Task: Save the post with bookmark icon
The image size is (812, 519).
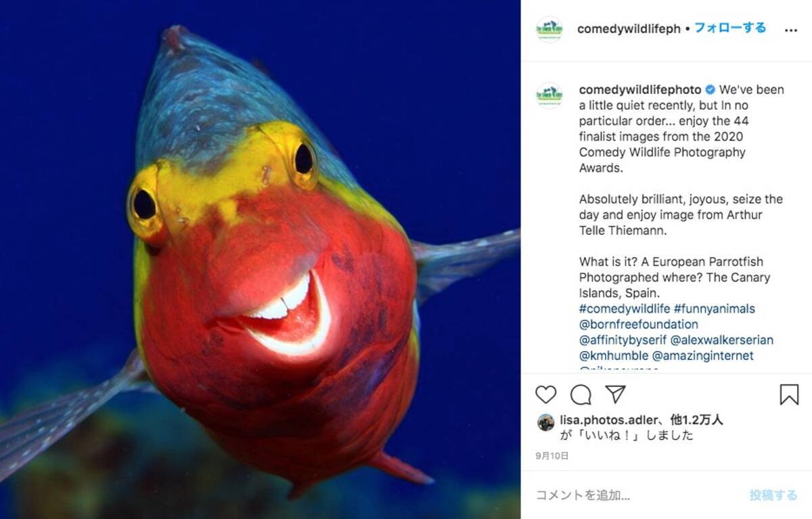Action: click(789, 394)
